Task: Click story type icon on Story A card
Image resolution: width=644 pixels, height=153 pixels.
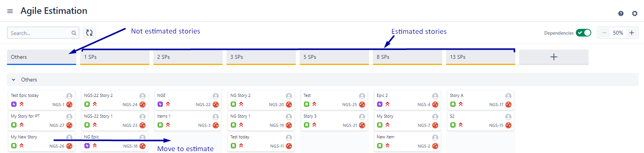Action: [453, 104]
